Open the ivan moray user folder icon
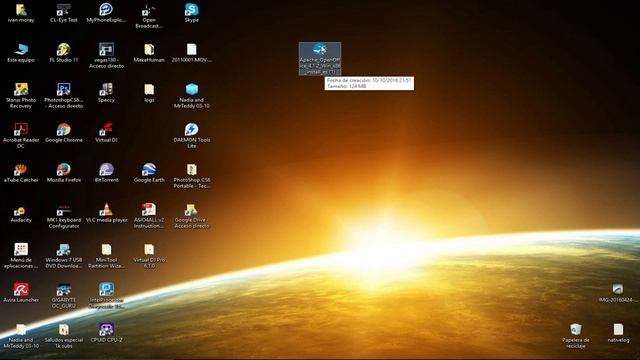Viewport: 640px width, 360px height. (x=21, y=10)
